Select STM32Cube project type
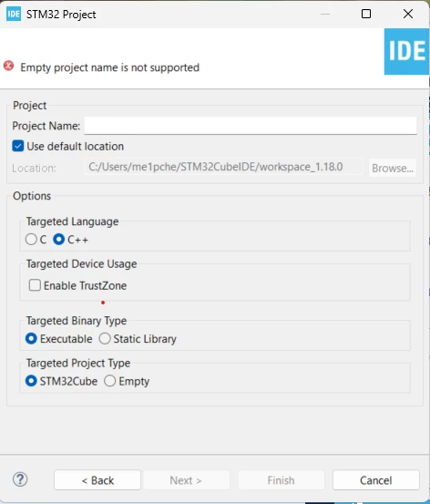430x504 pixels. pyautogui.click(x=31, y=381)
